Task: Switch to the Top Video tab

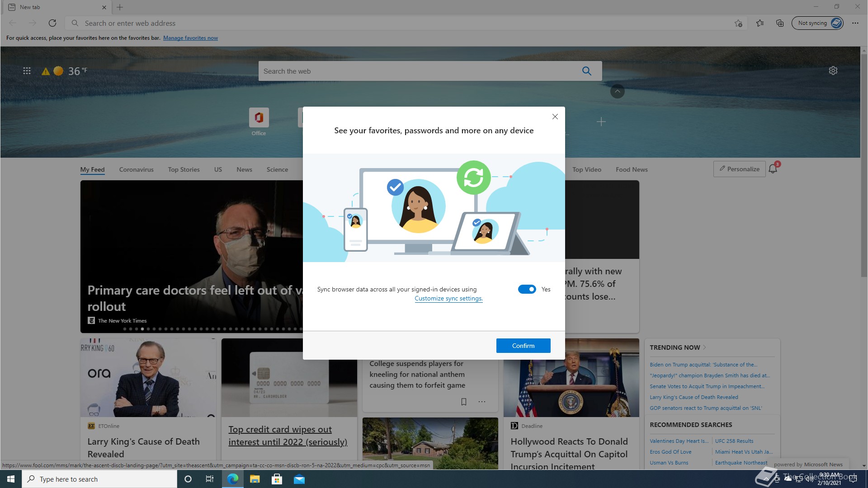Action: (587, 169)
